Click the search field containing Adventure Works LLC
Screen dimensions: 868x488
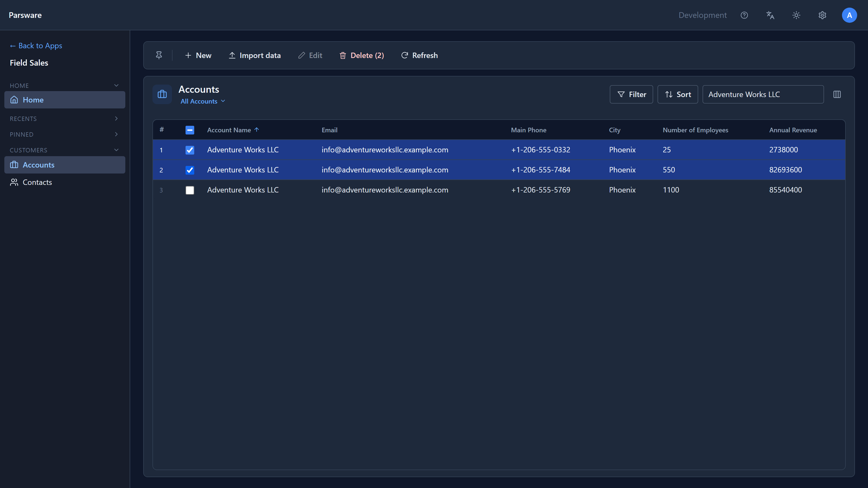click(x=763, y=94)
